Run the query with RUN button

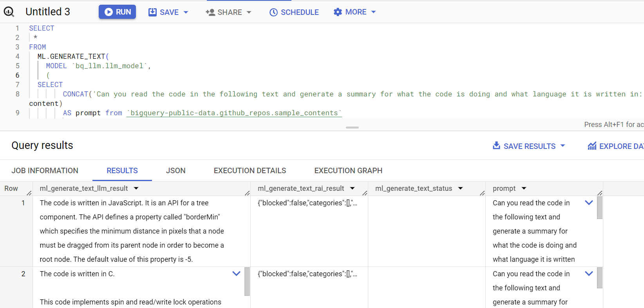tap(117, 12)
